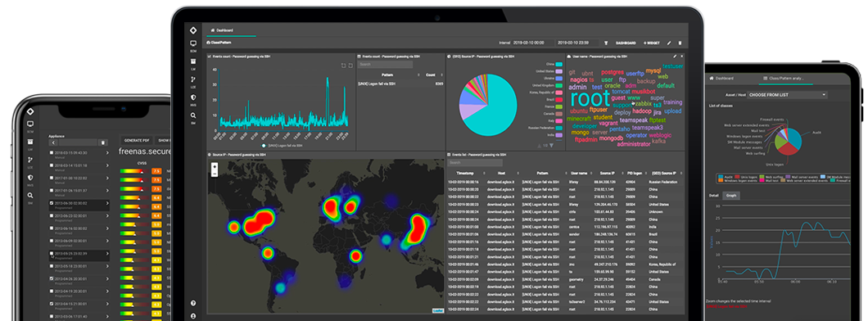This screenshot has height=321, width=868.
Task: Click the logo icon in laptop sidebar
Action: click(193, 30)
